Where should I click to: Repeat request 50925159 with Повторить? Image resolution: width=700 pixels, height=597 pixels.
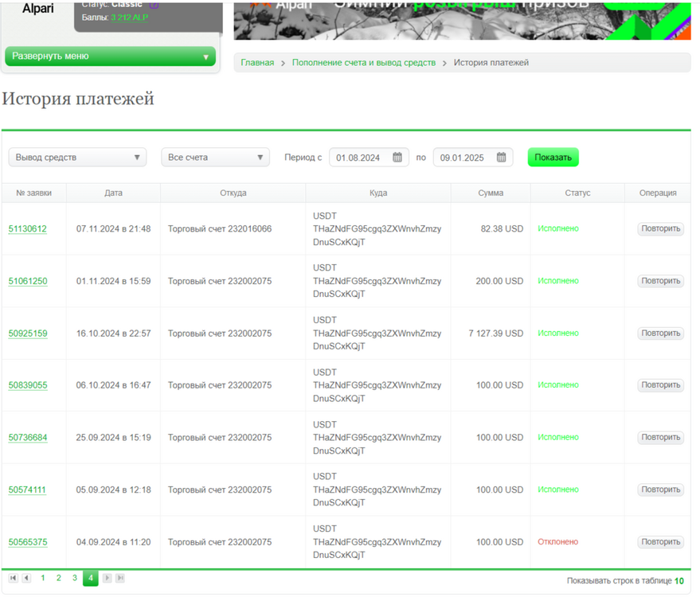coord(661,334)
